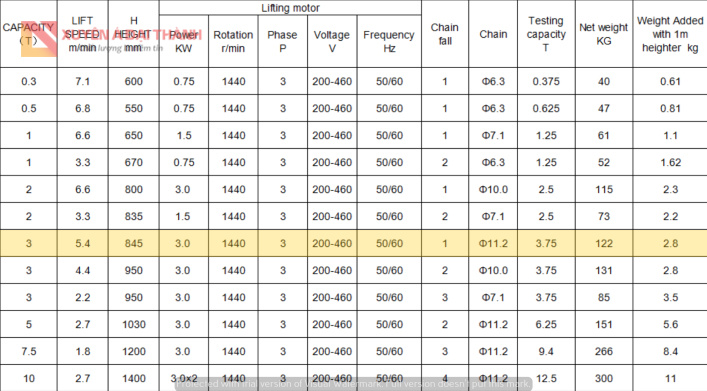Select the weight added cell "11"
The image size is (707, 391).
click(670, 378)
